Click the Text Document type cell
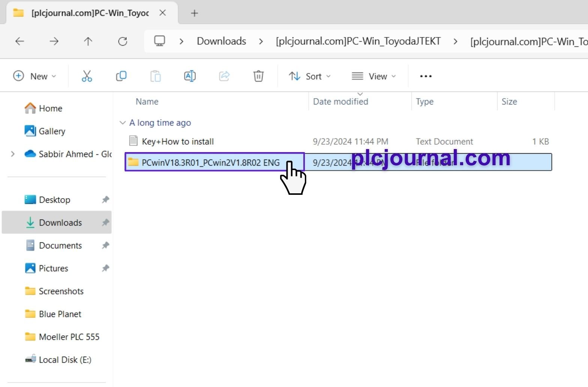The width and height of the screenshot is (588, 387). (444, 142)
